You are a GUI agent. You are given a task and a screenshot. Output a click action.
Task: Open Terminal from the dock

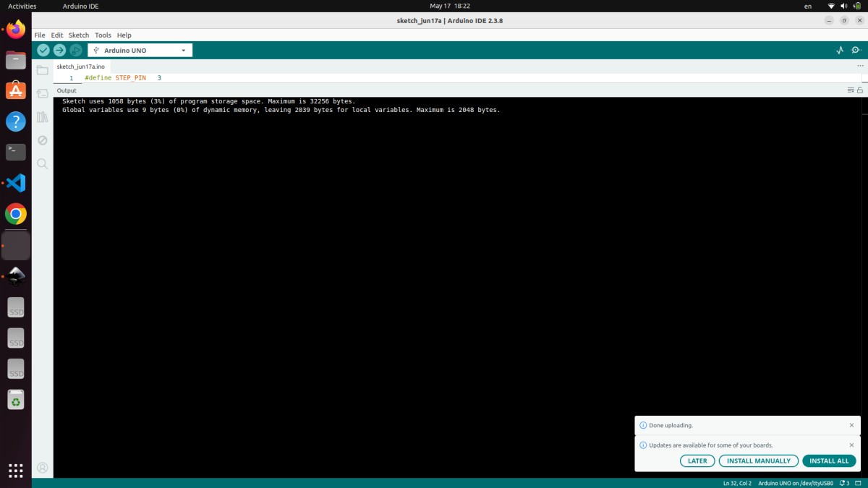tap(16, 152)
